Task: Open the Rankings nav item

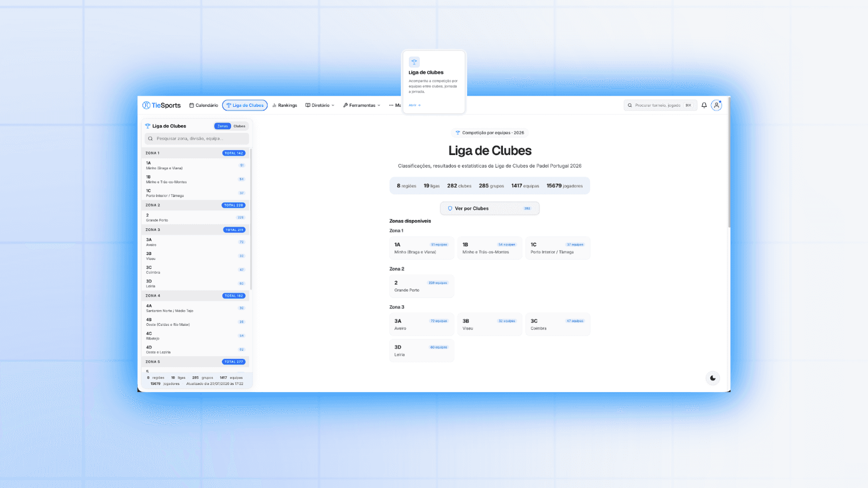Action: pos(285,105)
